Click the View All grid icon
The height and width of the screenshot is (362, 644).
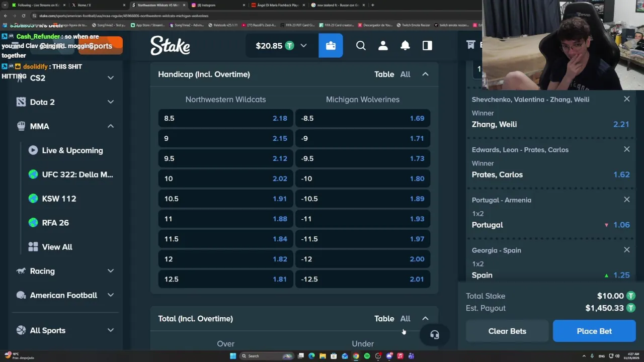(x=33, y=247)
